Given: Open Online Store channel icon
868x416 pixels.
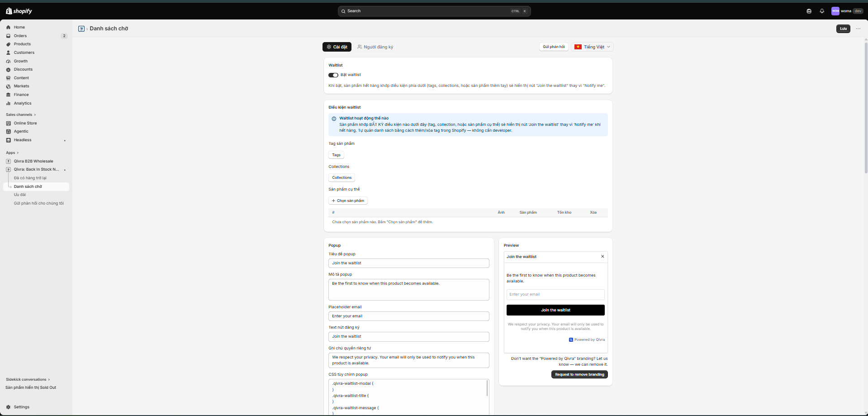Looking at the screenshot, I should [x=8, y=123].
